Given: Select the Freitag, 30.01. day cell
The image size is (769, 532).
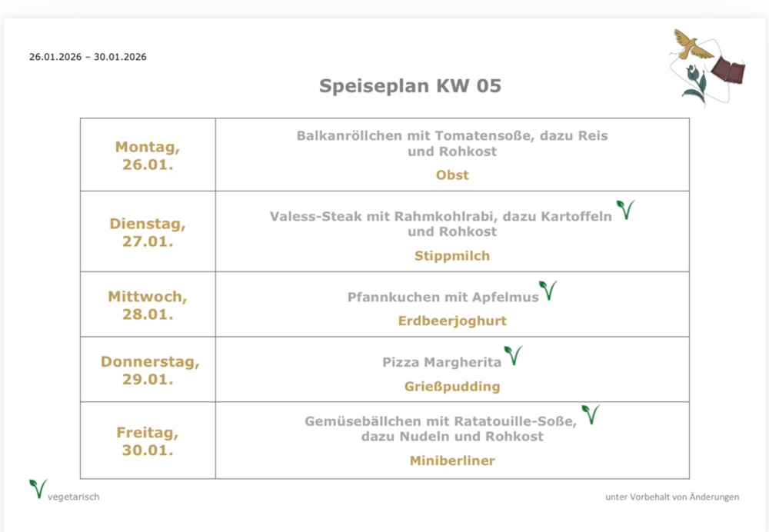Looking at the screenshot, I should [x=148, y=441].
